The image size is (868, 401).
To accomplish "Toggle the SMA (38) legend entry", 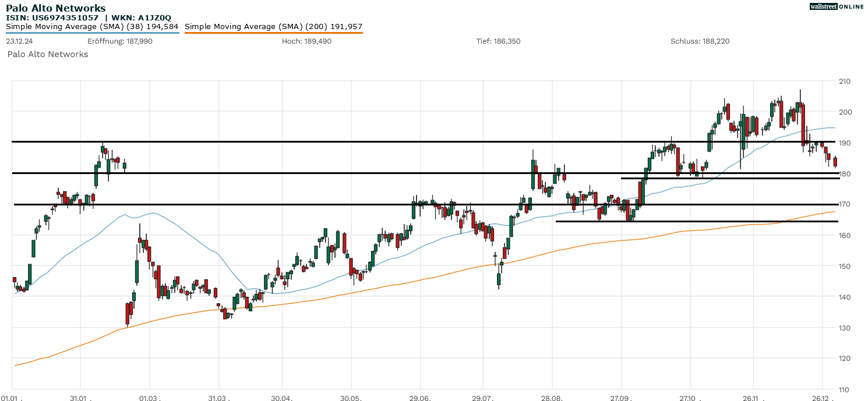I will (x=92, y=26).
